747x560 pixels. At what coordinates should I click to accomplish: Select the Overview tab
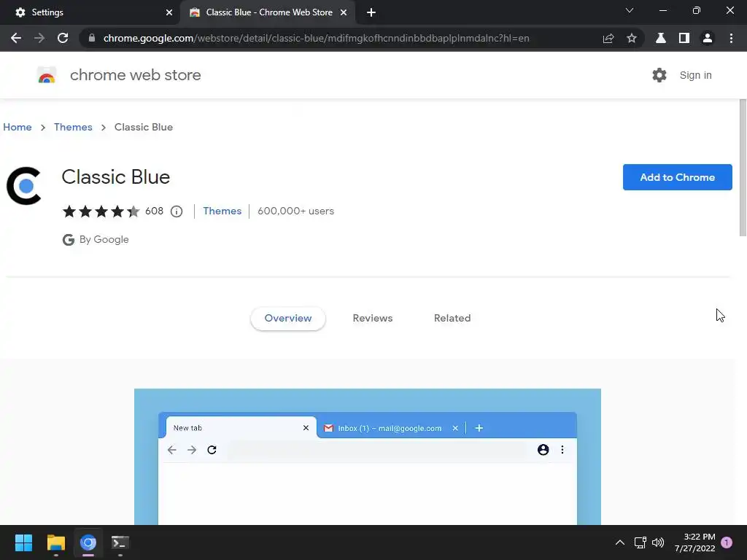pyautogui.click(x=287, y=318)
